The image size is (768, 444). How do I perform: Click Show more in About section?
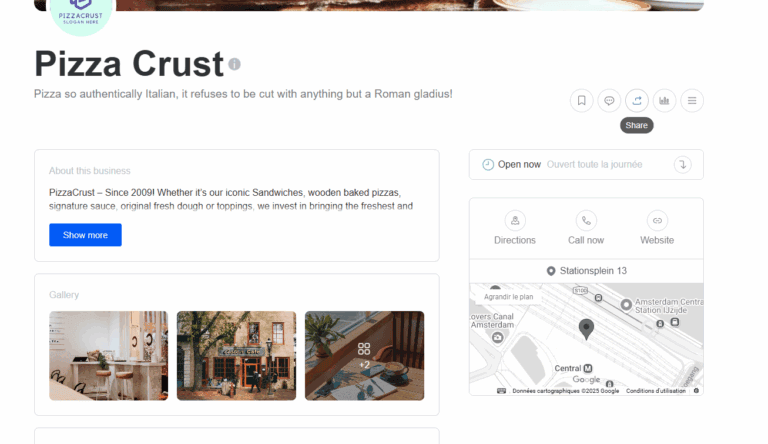(x=85, y=235)
